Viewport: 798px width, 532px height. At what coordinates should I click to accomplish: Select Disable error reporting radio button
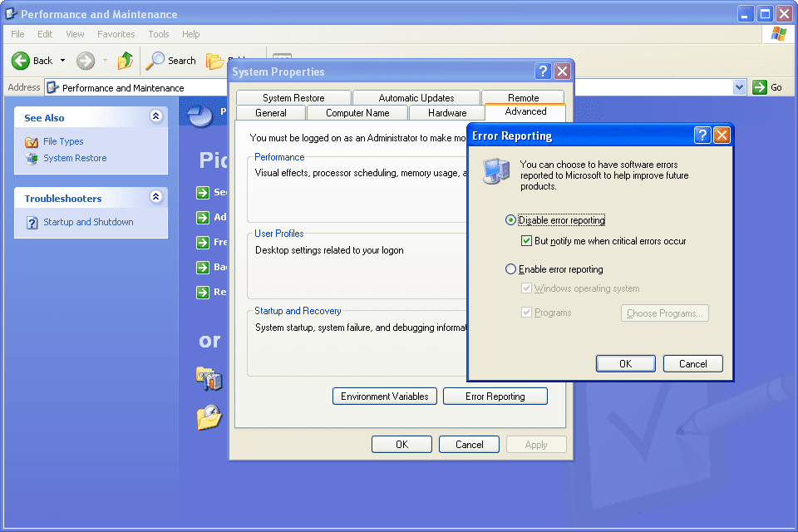(510, 220)
